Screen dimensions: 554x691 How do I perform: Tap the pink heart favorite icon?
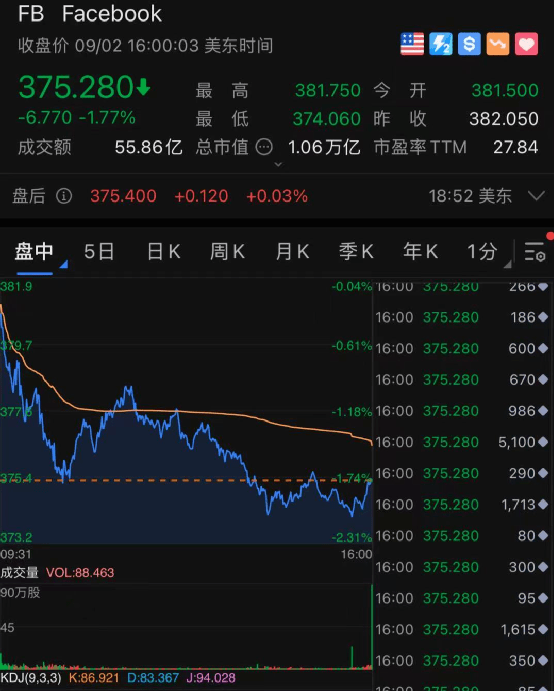pyautogui.click(x=526, y=44)
